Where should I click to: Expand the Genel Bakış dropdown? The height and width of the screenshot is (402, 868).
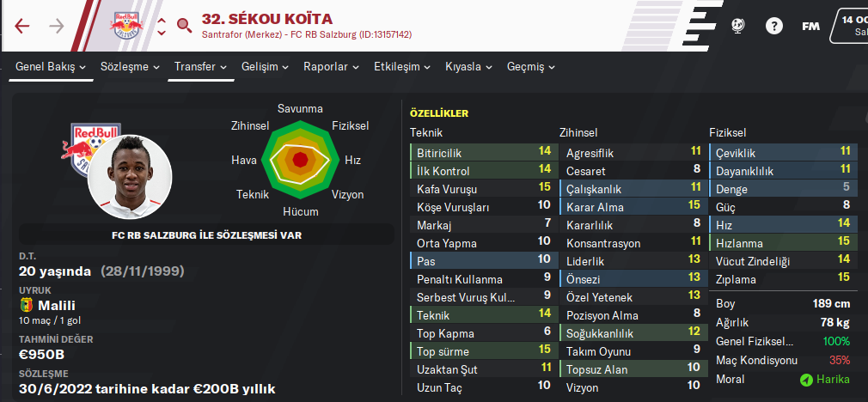click(53, 67)
